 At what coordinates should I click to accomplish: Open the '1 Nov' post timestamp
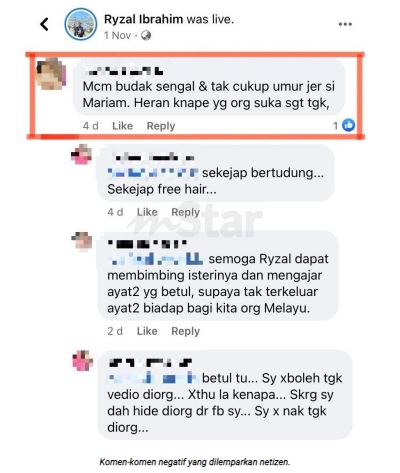[117, 35]
